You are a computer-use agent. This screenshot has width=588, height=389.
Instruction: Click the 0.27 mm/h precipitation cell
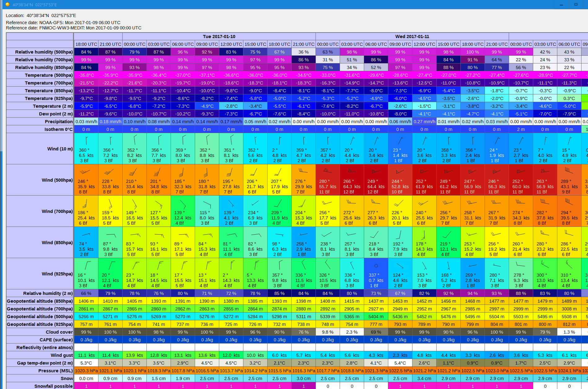(424, 122)
